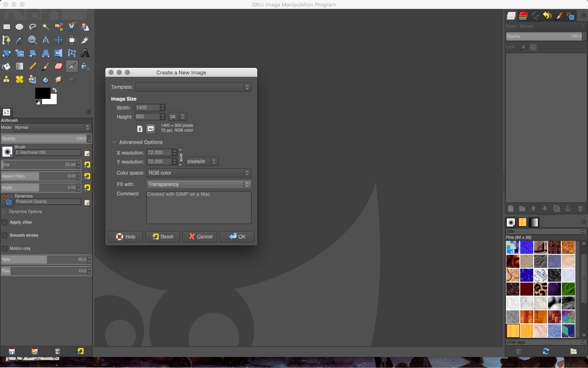Open the Fill with Transparency dropdown
Screen dimensions: 588x368
pyautogui.click(x=199, y=184)
